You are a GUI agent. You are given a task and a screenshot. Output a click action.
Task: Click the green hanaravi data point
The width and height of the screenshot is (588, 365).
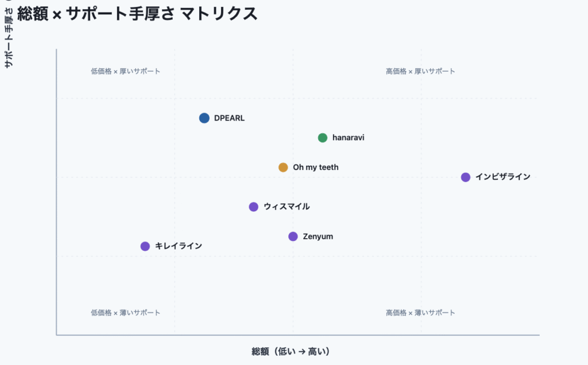323,138
